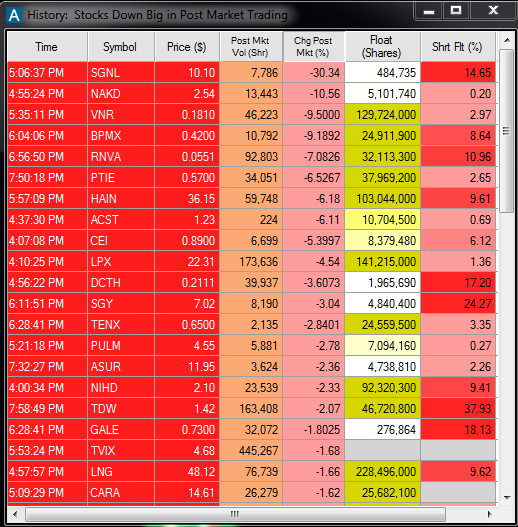Select the DCTH symbol cell
Viewport: 518px width, 527px height.
click(x=121, y=283)
